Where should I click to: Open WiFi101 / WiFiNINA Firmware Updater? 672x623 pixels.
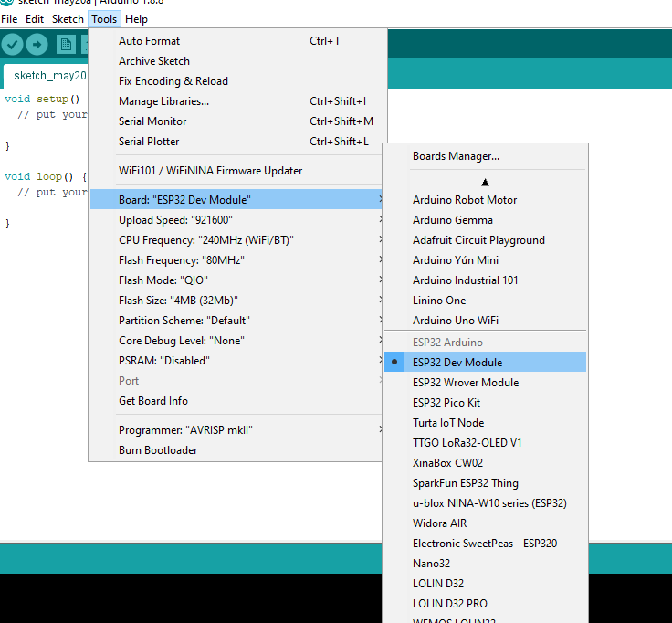(236, 171)
